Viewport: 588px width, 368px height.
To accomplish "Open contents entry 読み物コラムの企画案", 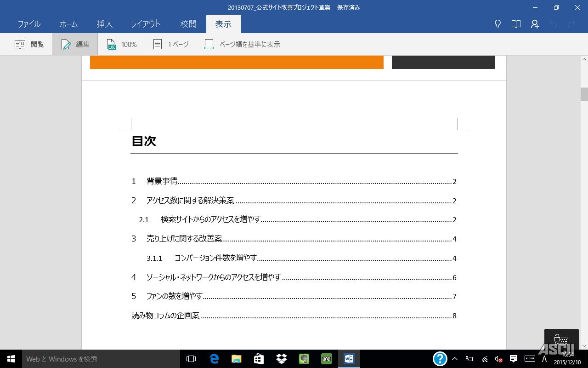I will pos(294,316).
